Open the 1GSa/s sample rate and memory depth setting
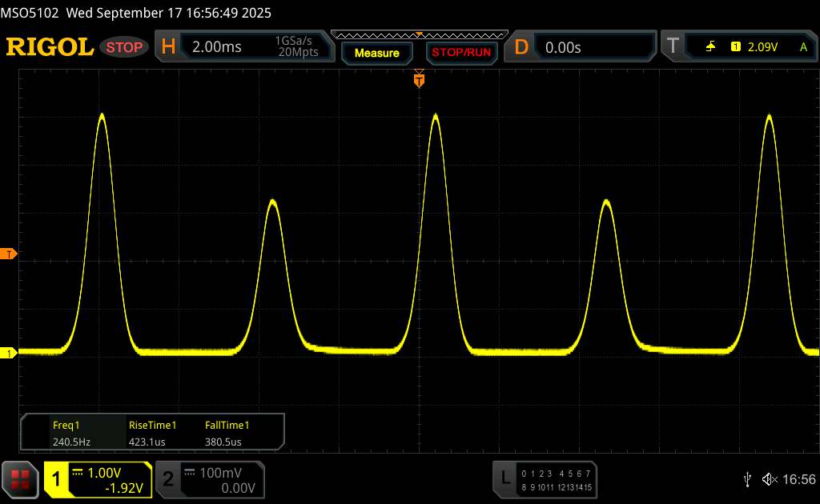The width and height of the screenshot is (820, 504). [x=296, y=47]
